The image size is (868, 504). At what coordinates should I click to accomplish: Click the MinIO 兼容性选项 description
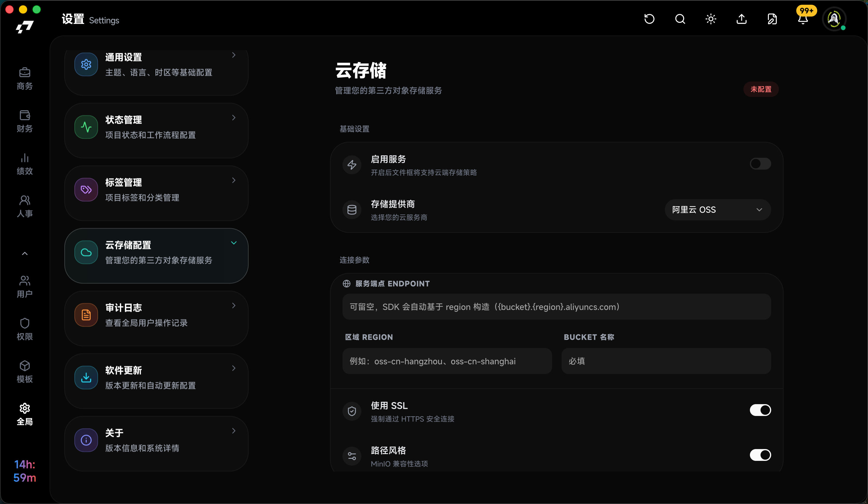pyautogui.click(x=399, y=464)
